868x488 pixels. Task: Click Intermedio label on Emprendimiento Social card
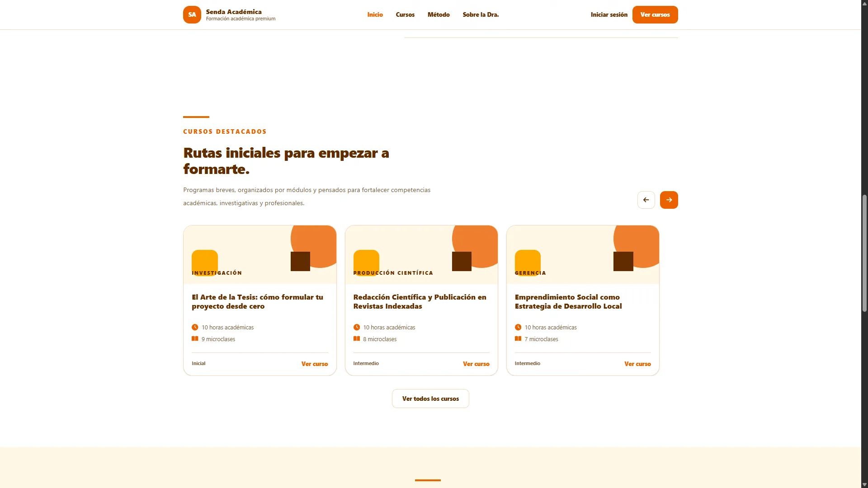pyautogui.click(x=527, y=363)
